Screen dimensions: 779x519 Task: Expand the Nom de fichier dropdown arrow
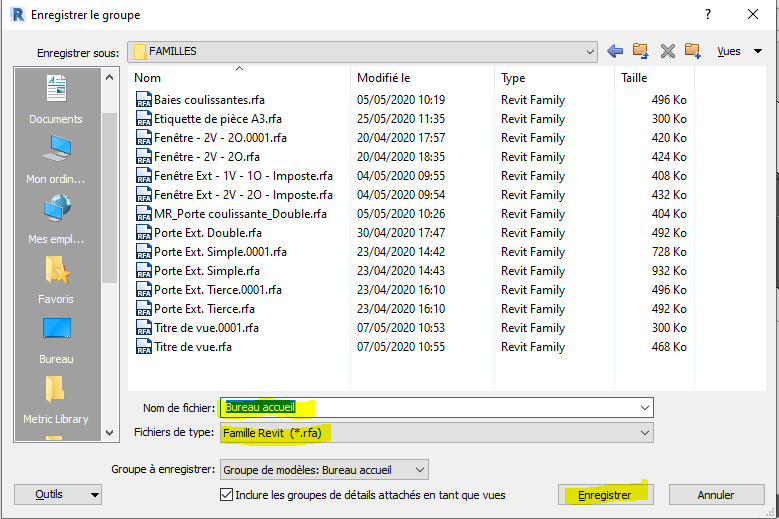point(644,408)
